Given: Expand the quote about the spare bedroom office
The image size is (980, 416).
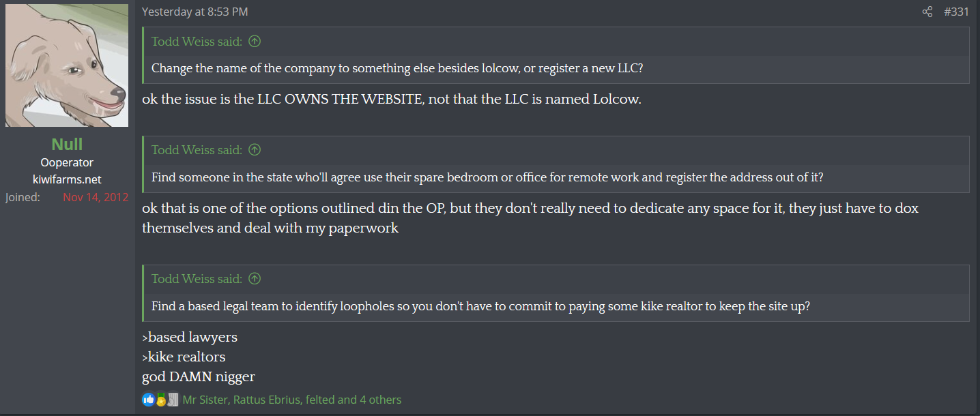Looking at the screenshot, I should [487, 177].
